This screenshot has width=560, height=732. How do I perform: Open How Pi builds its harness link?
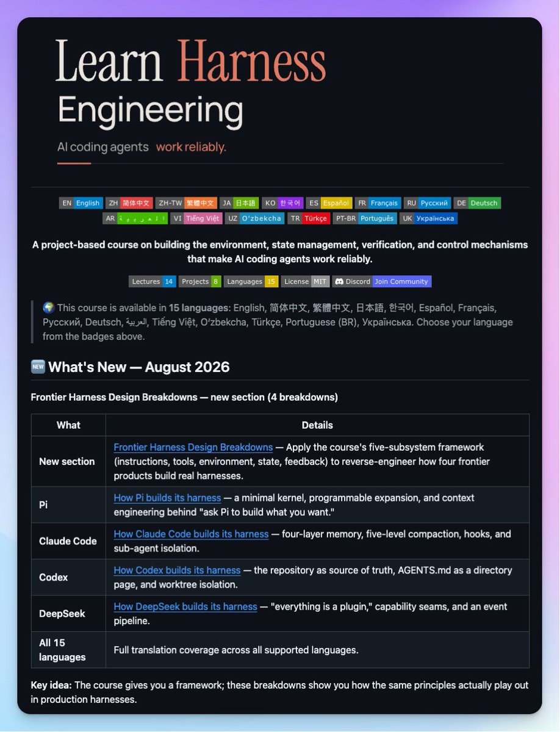point(167,498)
